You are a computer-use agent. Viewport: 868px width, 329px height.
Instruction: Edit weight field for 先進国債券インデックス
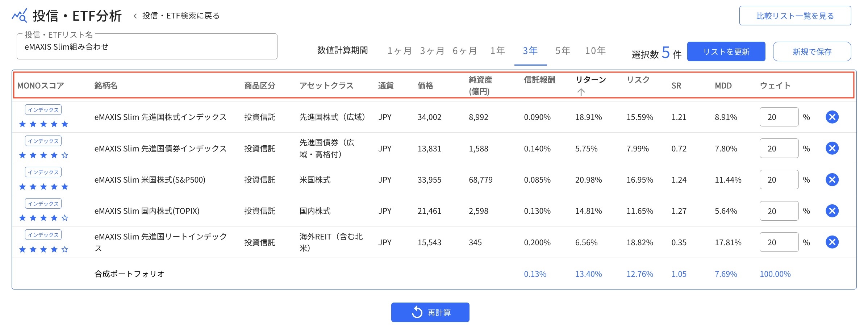coord(779,148)
